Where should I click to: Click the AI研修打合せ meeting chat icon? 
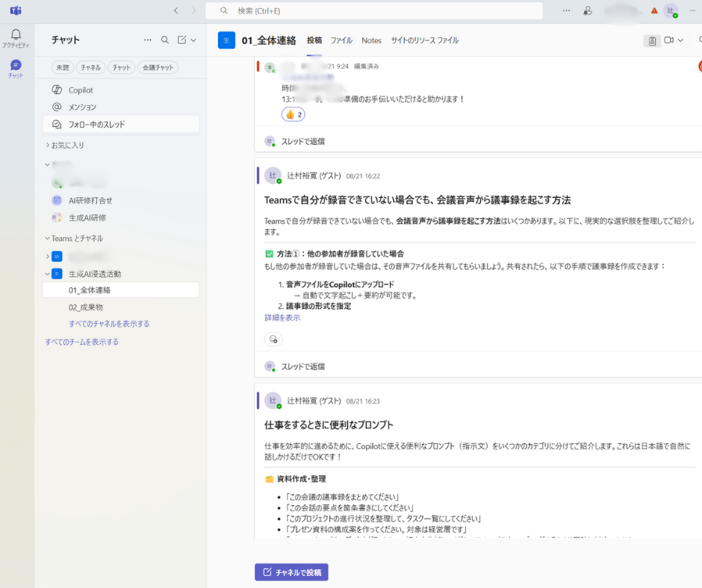click(57, 201)
